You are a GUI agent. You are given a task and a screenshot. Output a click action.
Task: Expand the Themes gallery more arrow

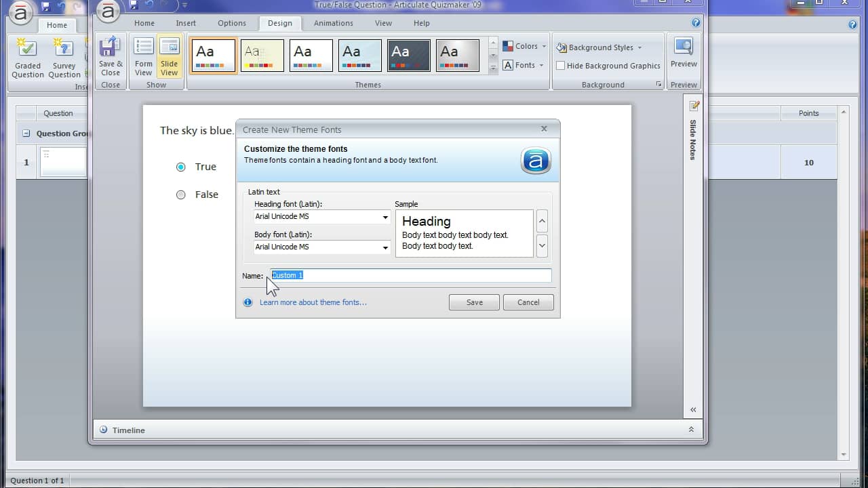(493, 68)
